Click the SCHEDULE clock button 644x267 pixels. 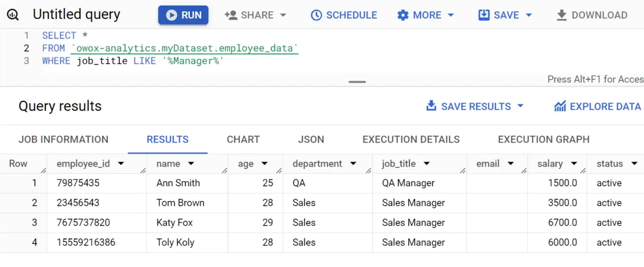pos(344,15)
